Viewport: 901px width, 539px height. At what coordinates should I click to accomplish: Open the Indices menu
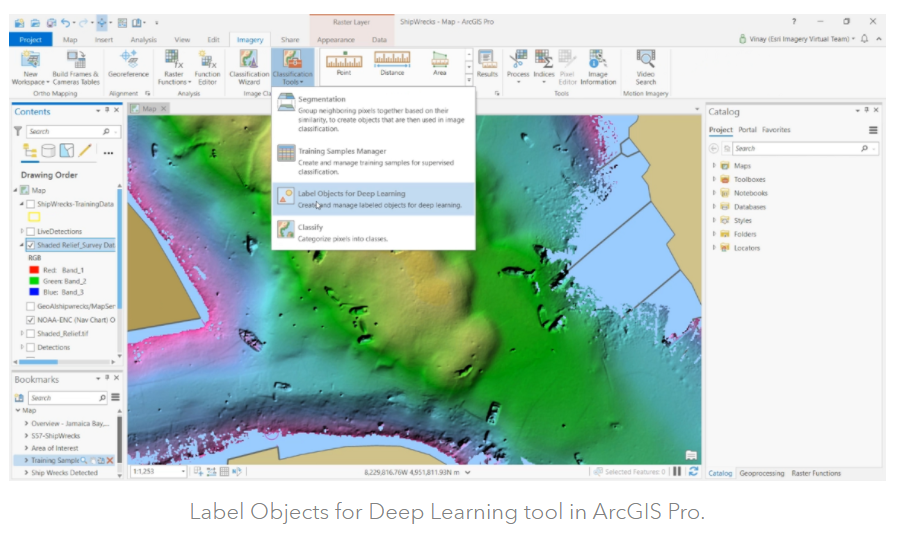point(544,67)
